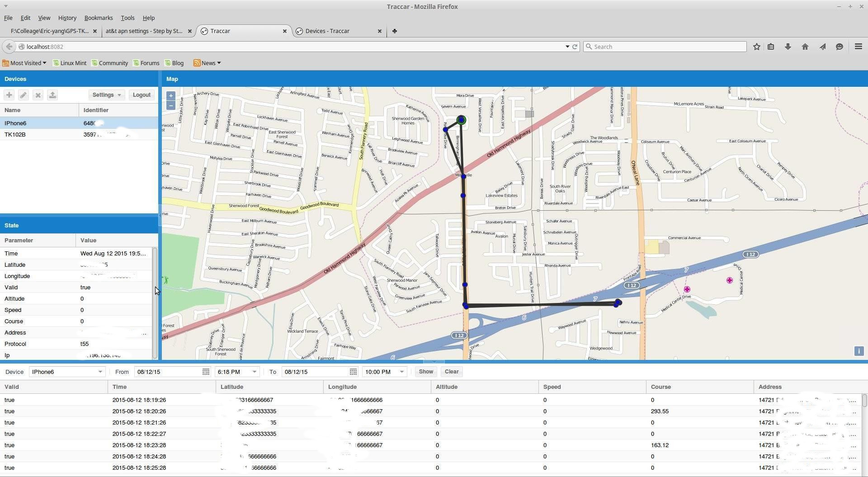Open the To date calendar picker
Viewport: 868px width, 477px height.
(x=354, y=372)
